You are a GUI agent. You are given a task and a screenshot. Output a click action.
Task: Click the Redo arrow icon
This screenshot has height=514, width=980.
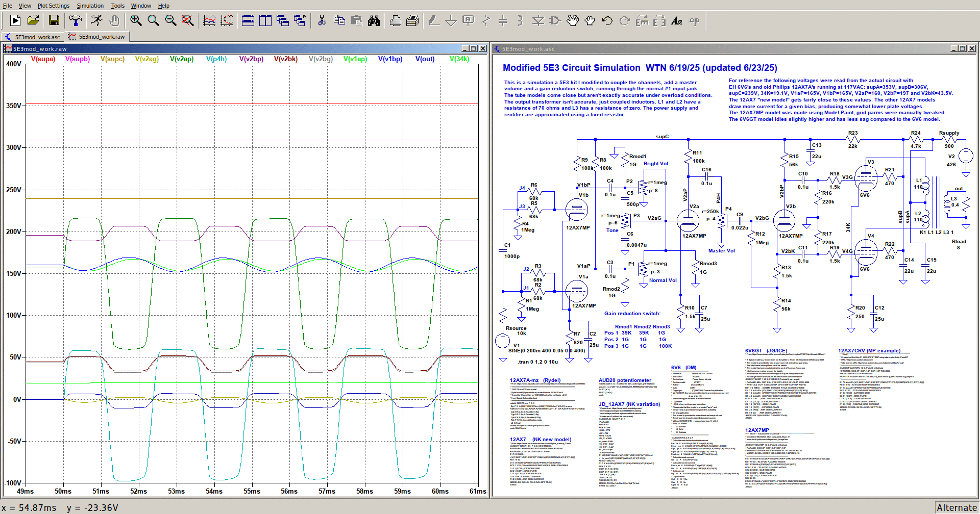coord(625,20)
